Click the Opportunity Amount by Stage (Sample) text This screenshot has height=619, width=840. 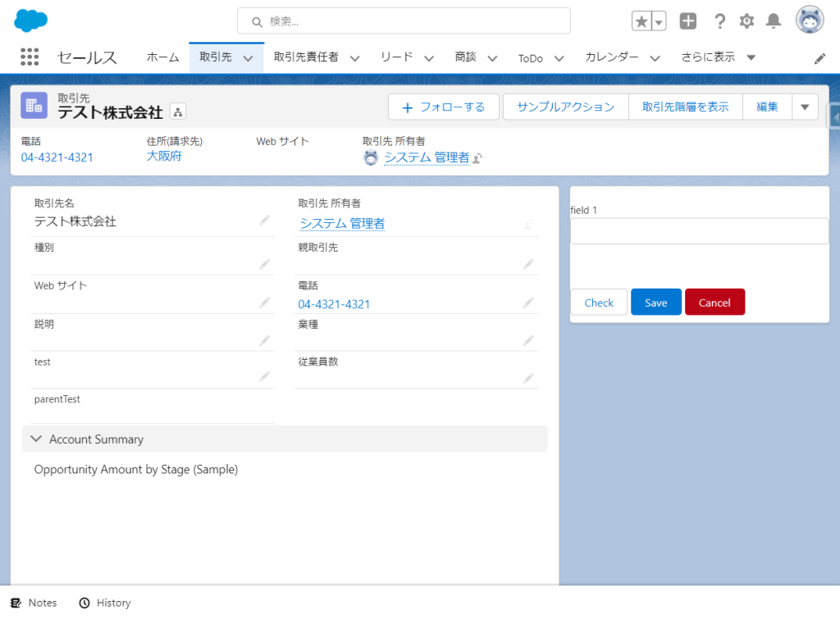tap(136, 470)
